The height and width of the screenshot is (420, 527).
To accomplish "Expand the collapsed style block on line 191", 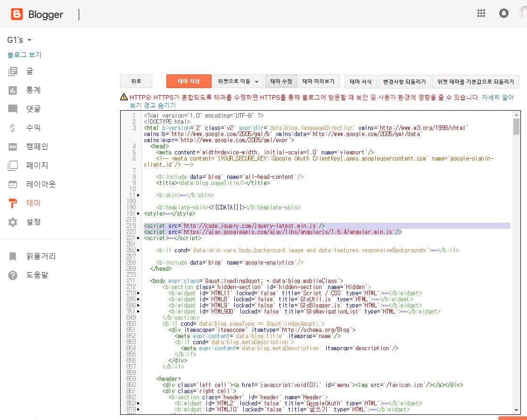I will [x=139, y=213].
